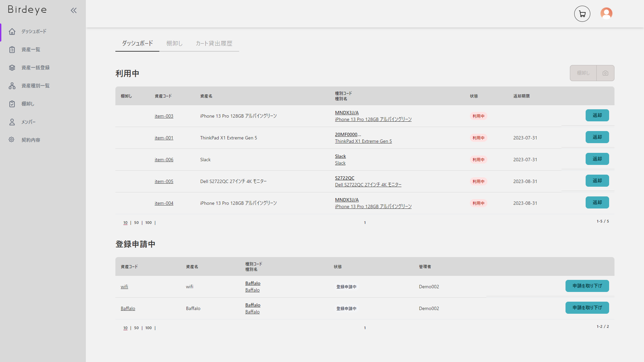Open the S2722QC type code link
Viewport: 644px width, 362px height.
[344, 178]
